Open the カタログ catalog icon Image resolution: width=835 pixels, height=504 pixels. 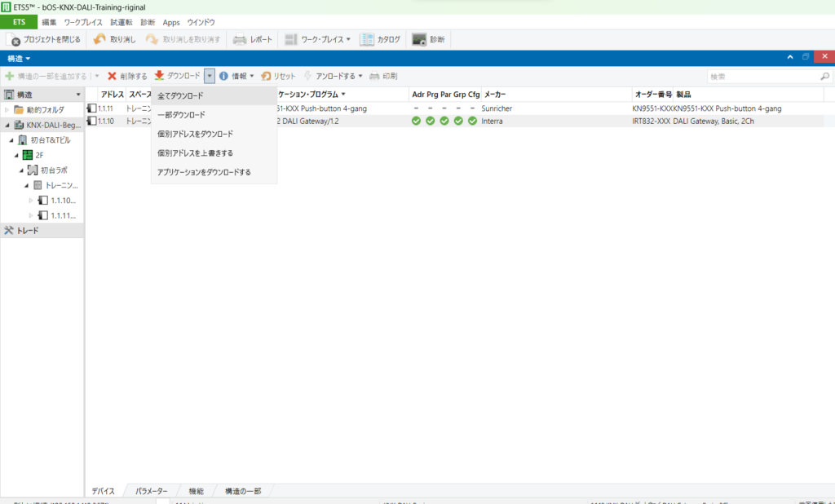coord(367,39)
